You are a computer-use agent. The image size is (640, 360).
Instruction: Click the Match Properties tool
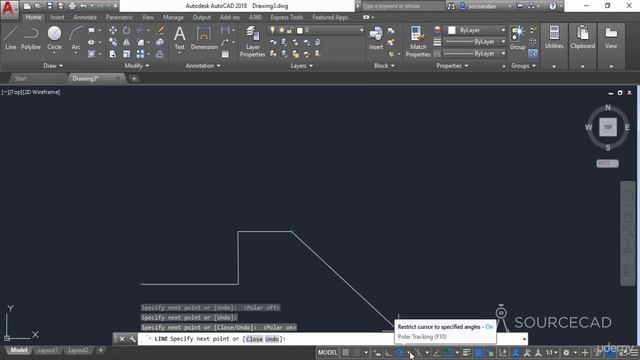click(x=418, y=42)
